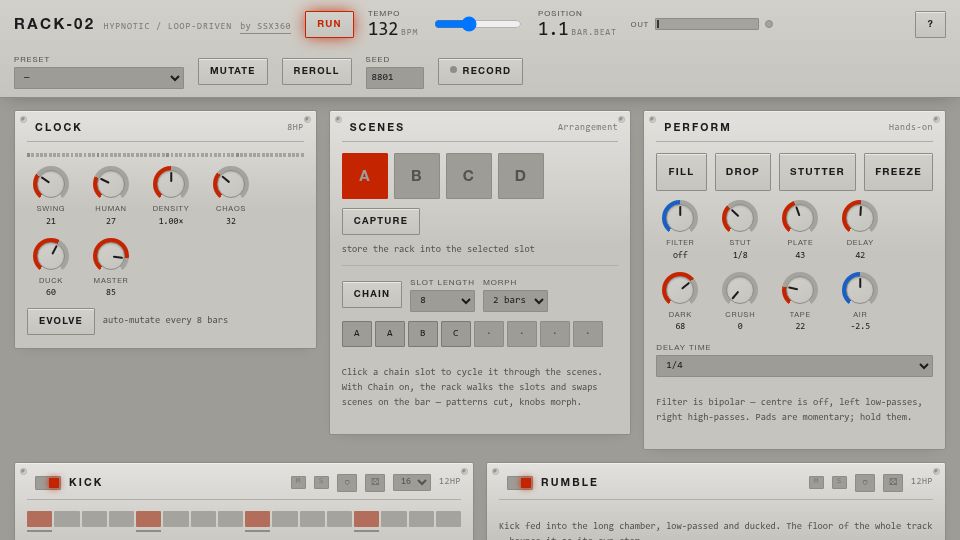Select scene B
Screen dimensions: 960x540
click(416, 176)
